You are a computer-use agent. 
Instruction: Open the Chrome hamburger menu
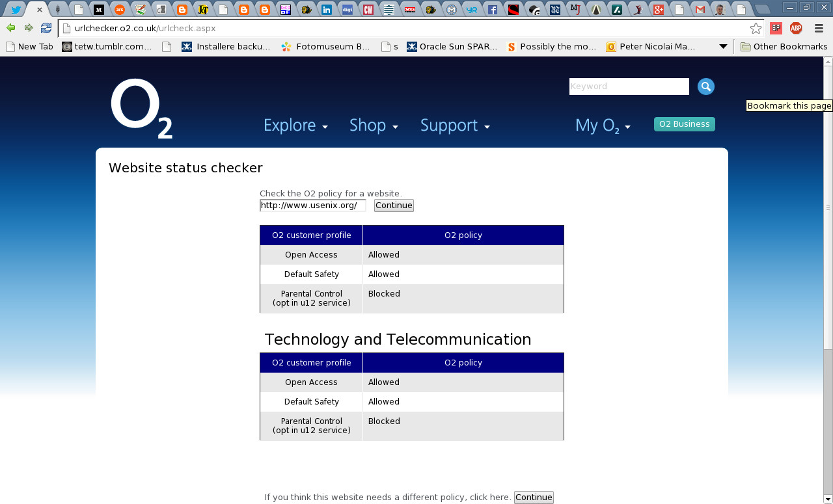[x=819, y=28]
